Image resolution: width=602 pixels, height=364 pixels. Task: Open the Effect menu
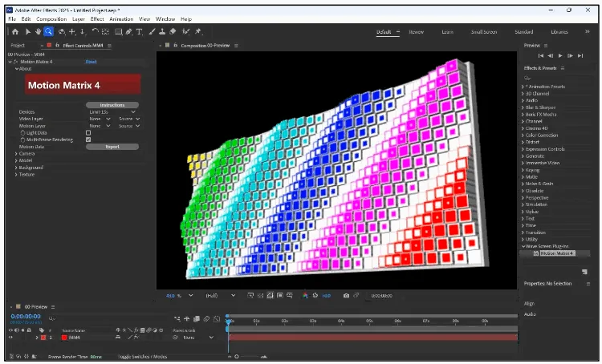97,18
